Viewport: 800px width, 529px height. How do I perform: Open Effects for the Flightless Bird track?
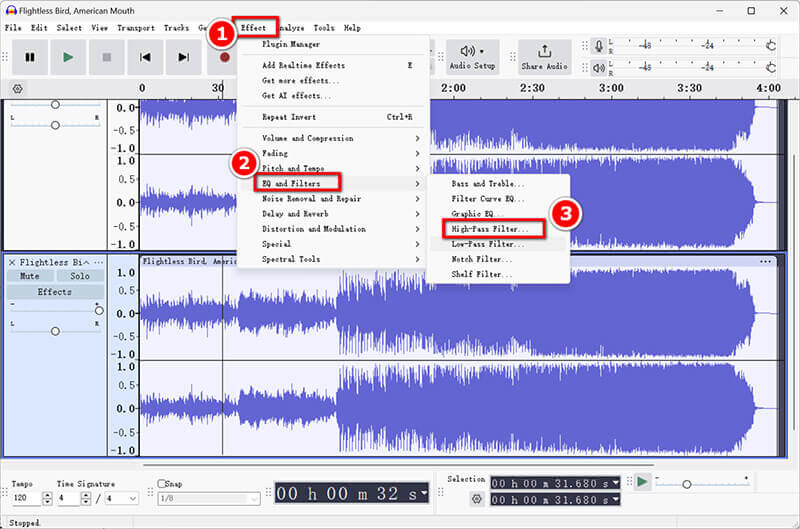(x=55, y=292)
